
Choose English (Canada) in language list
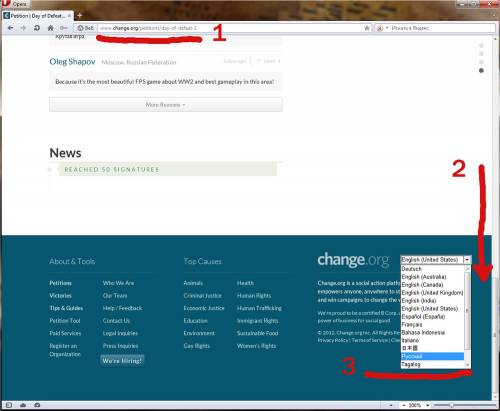click(x=433, y=285)
